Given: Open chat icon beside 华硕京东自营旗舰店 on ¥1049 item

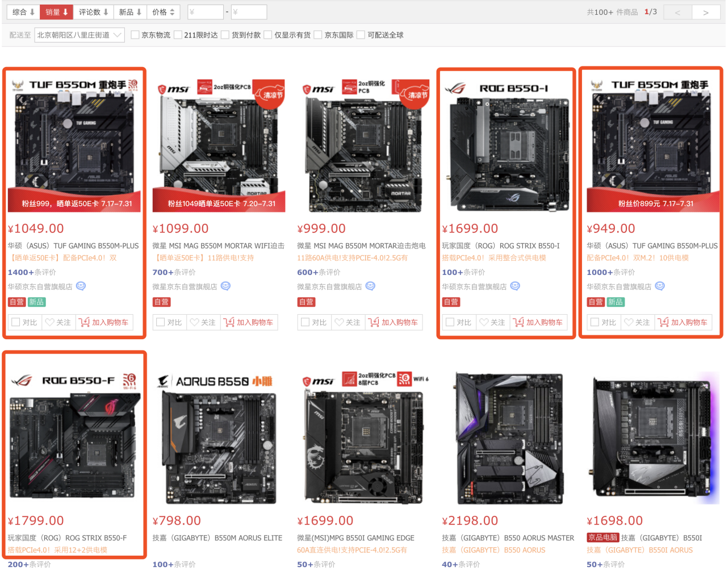Looking at the screenshot, I should [x=81, y=286].
